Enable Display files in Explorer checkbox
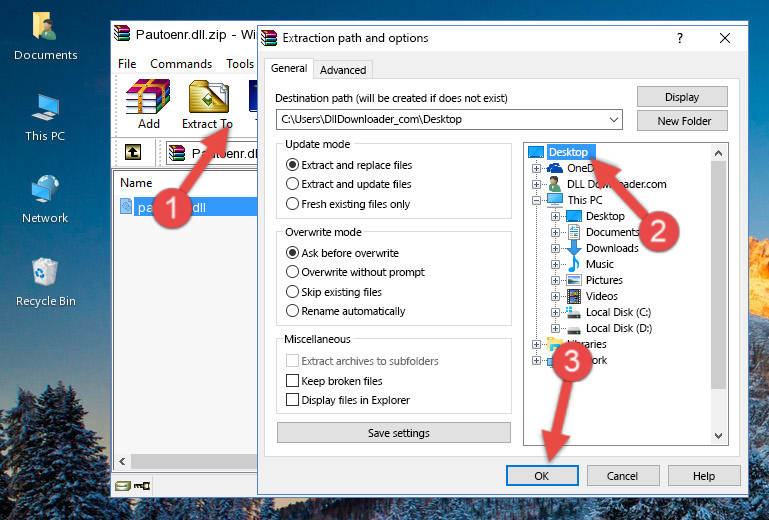Viewport: 769px width, 520px height. click(292, 400)
